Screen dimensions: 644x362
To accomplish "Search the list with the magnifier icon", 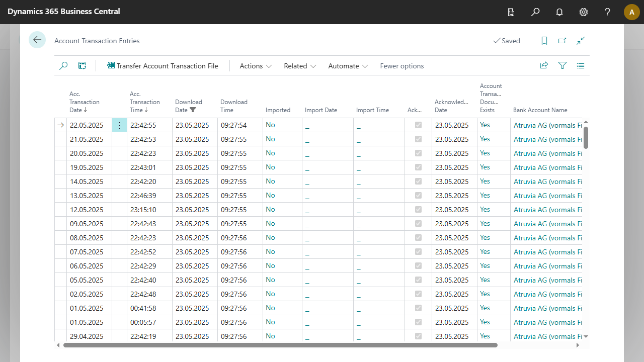I will coord(63,65).
